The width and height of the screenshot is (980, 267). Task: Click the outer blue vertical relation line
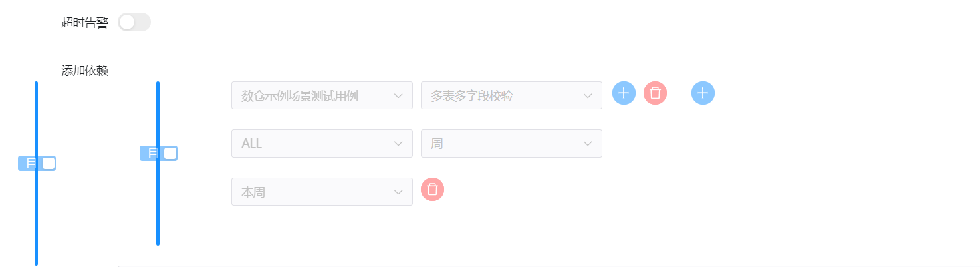[x=36, y=220]
